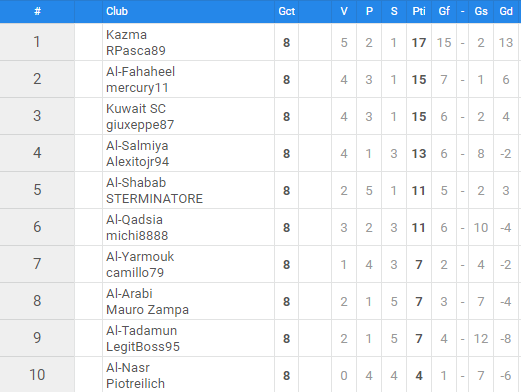Select the V wins column header
Viewport: 521px width, 392px height.
344,11
